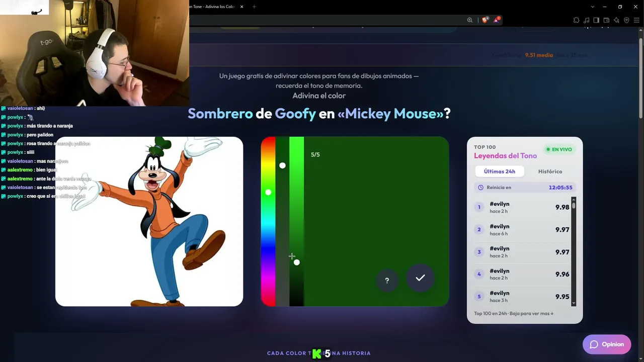Click the Brave Shields lion icon
The height and width of the screenshot is (362, 644).
(x=485, y=20)
